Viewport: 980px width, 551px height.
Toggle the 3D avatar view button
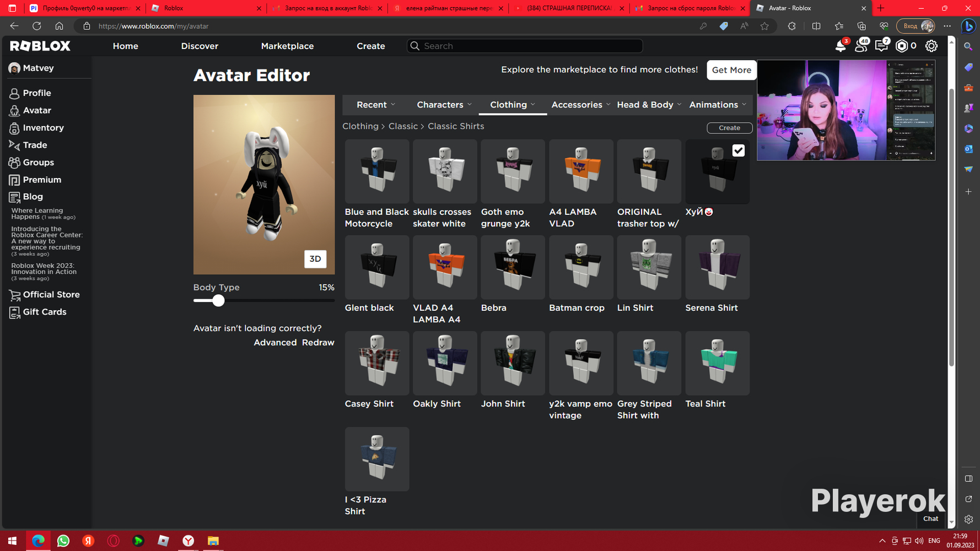pyautogui.click(x=315, y=259)
